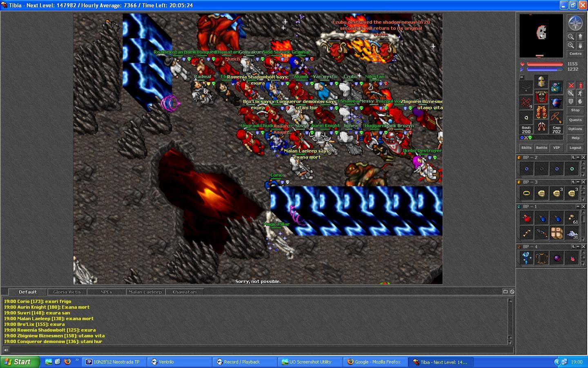Go up one container level in BP – 3
588x368 pixels.
coord(573,182)
